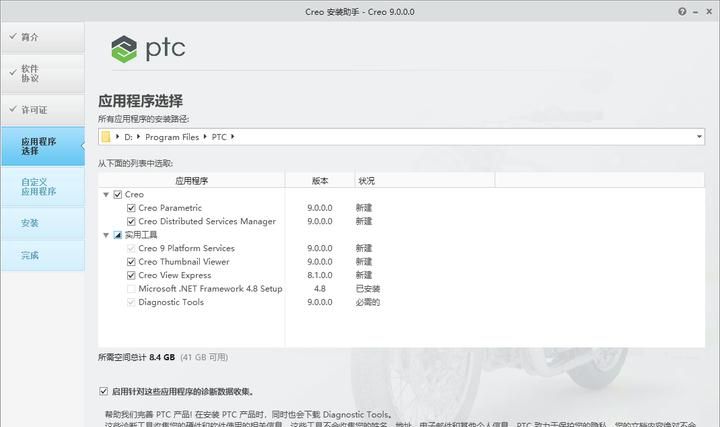Close the Creo installer window
This screenshot has height=427, width=720.
point(709,12)
